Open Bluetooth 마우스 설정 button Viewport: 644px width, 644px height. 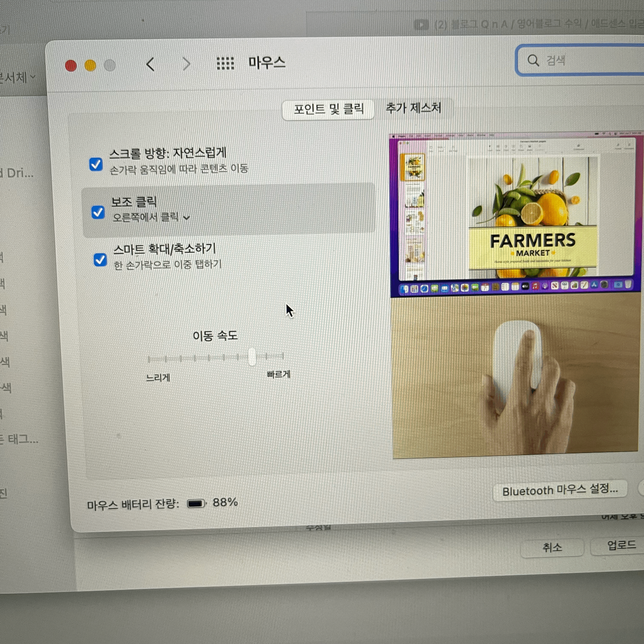tap(560, 490)
